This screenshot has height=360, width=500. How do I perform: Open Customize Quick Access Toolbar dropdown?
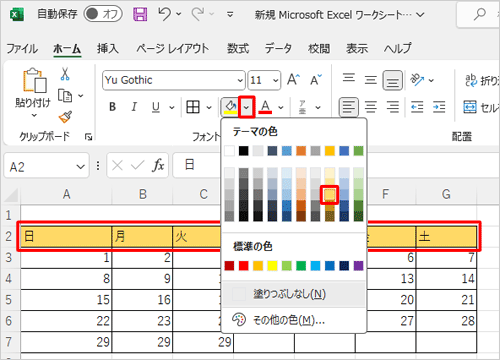tap(230, 14)
